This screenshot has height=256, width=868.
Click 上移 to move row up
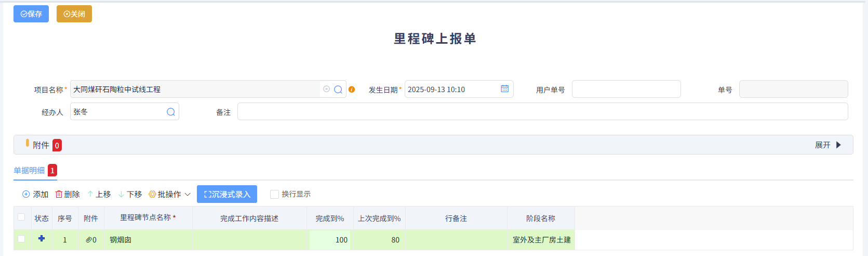click(x=99, y=194)
